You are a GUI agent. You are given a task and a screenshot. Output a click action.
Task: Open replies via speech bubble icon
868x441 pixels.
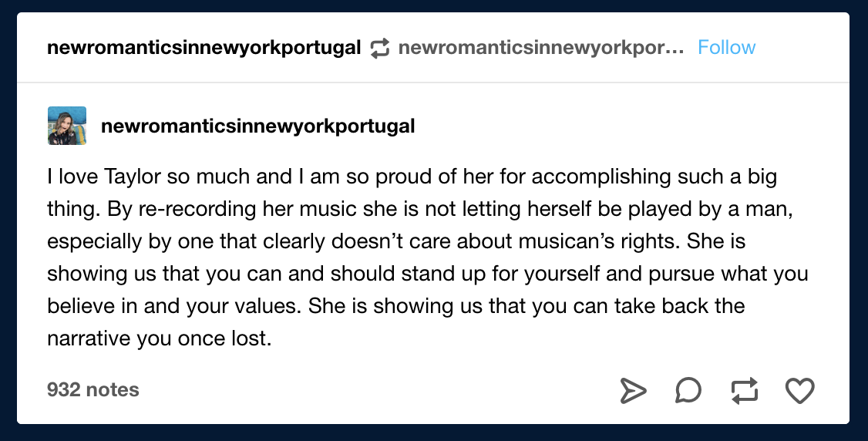pyautogui.click(x=688, y=391)
